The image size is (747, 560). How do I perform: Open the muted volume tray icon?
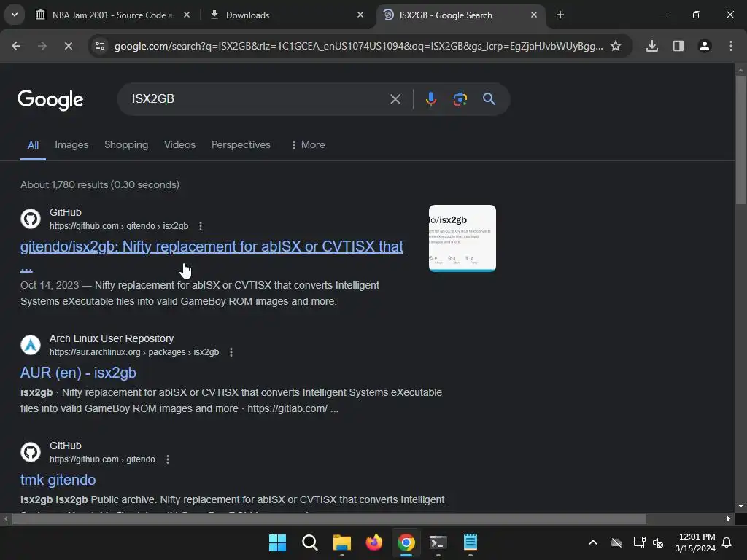(x=658, y=542)
